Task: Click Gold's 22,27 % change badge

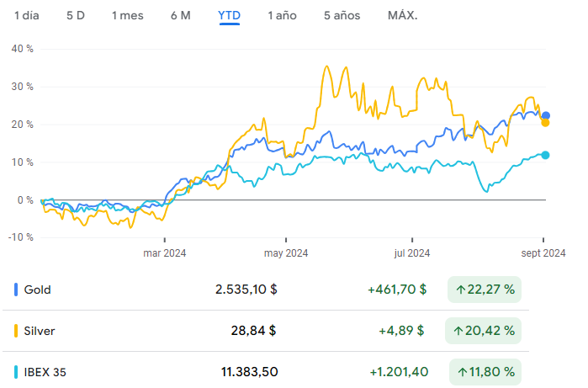Action: tap(485, 290)
